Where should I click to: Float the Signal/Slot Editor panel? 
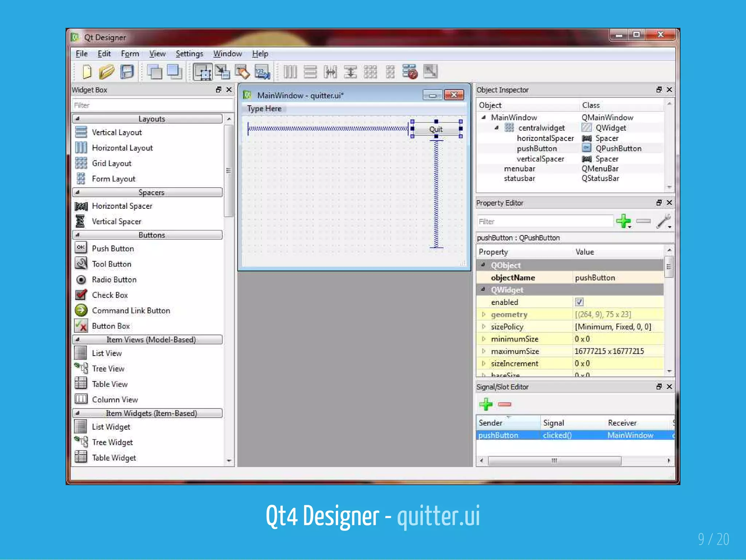pos(659,387)
